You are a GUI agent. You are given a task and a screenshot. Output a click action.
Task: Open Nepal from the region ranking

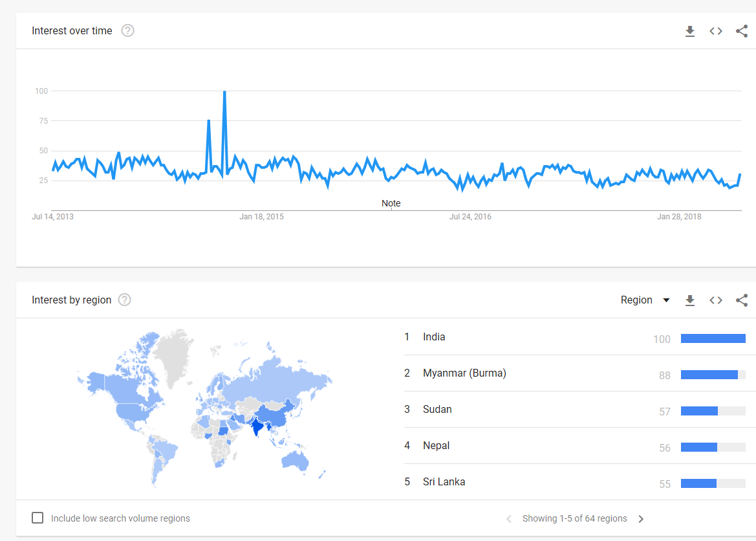tap(436, 446)
